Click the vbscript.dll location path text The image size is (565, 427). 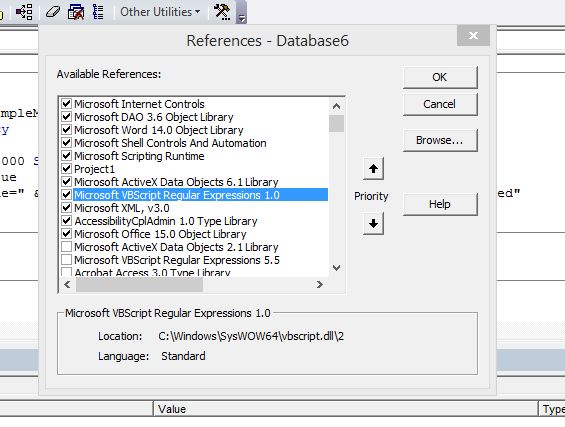coord(251,336)
